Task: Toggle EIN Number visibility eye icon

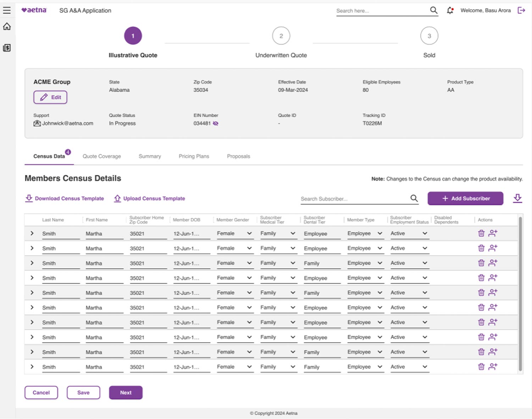Action: click(x=216, y=123)
